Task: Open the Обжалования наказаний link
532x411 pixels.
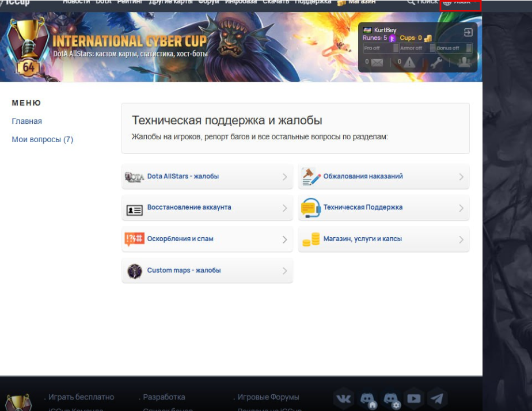Action: coord(363,176)
